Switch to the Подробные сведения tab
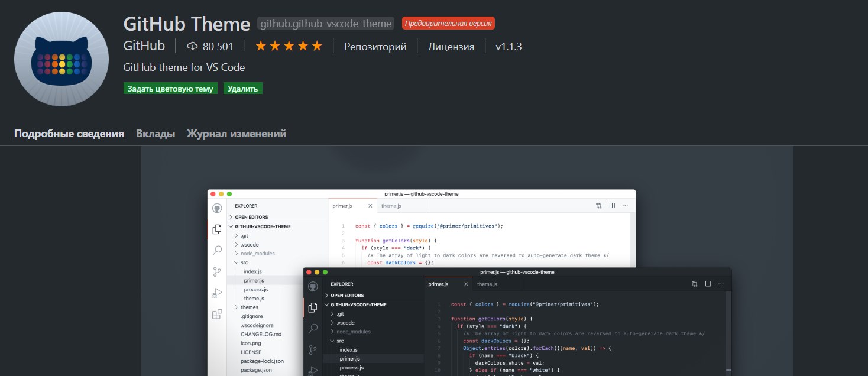 pyautogui.click(x=69, y=134)
